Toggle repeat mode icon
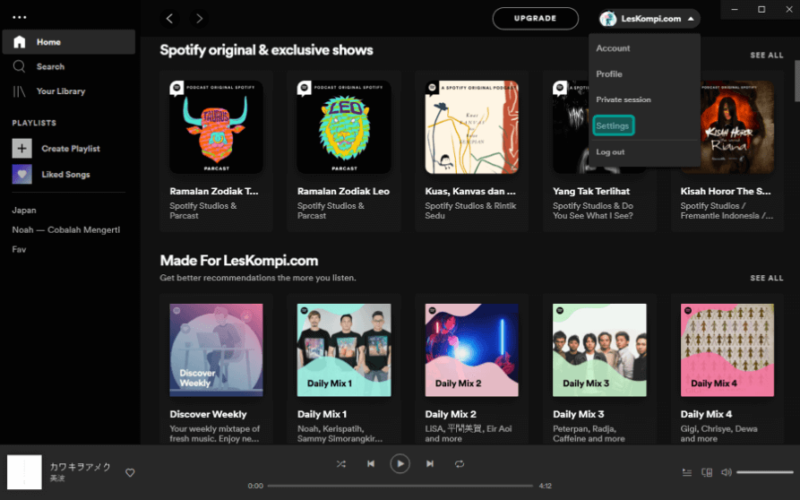Image resolution: width=800 pixels, height=500 pixels. click(459, 464)
